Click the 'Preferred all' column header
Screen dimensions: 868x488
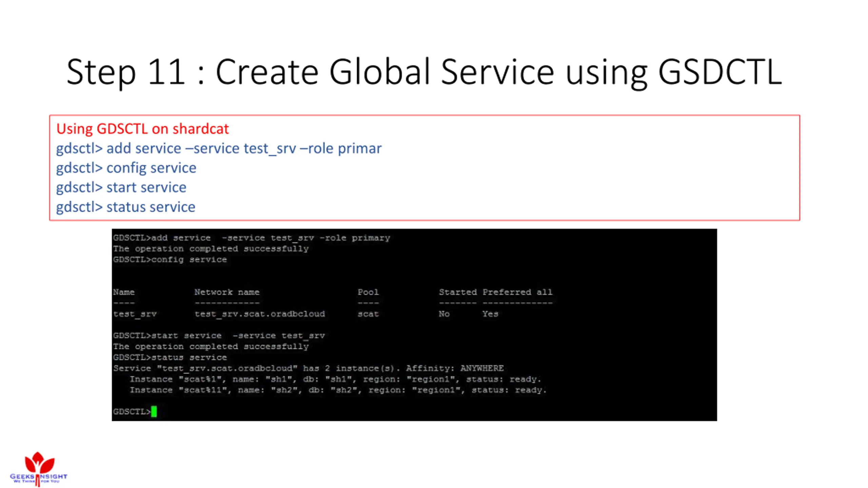(x=517, y=292)
